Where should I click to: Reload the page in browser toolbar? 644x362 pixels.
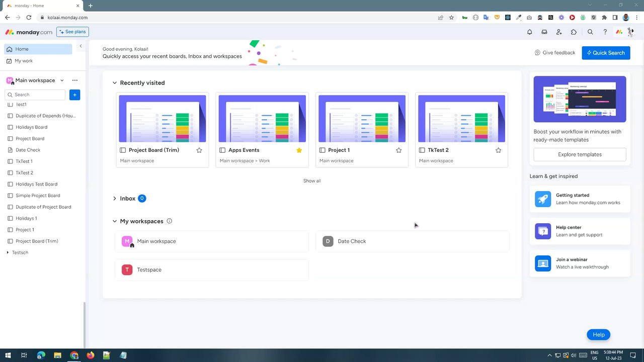click(x=29, y=17)
